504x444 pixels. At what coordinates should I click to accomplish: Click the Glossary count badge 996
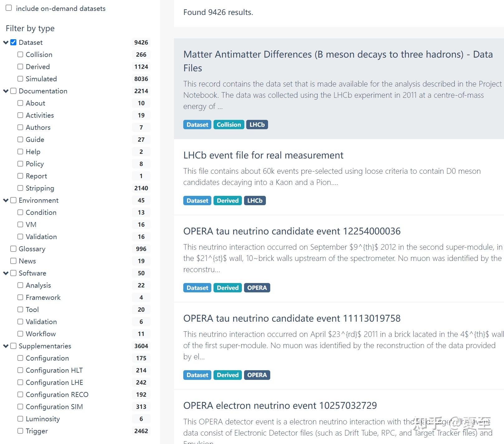(x=141, y=249)
